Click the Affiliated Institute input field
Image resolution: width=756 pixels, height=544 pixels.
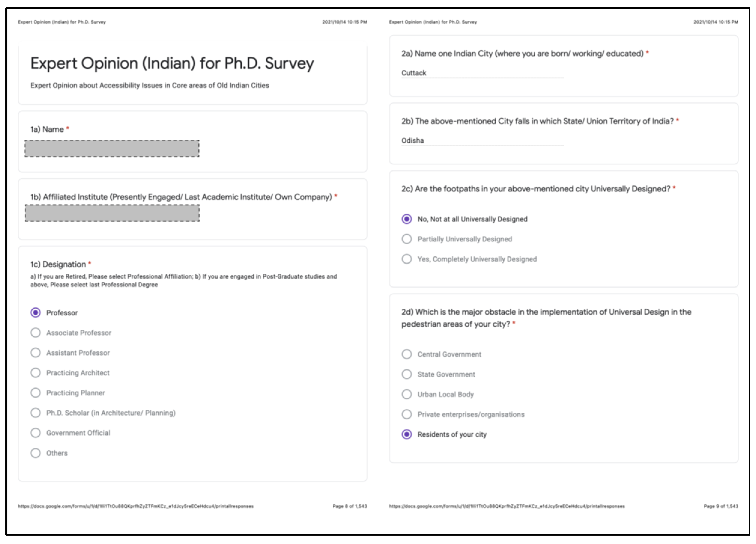pyautogui.click(x=112, y=213)
